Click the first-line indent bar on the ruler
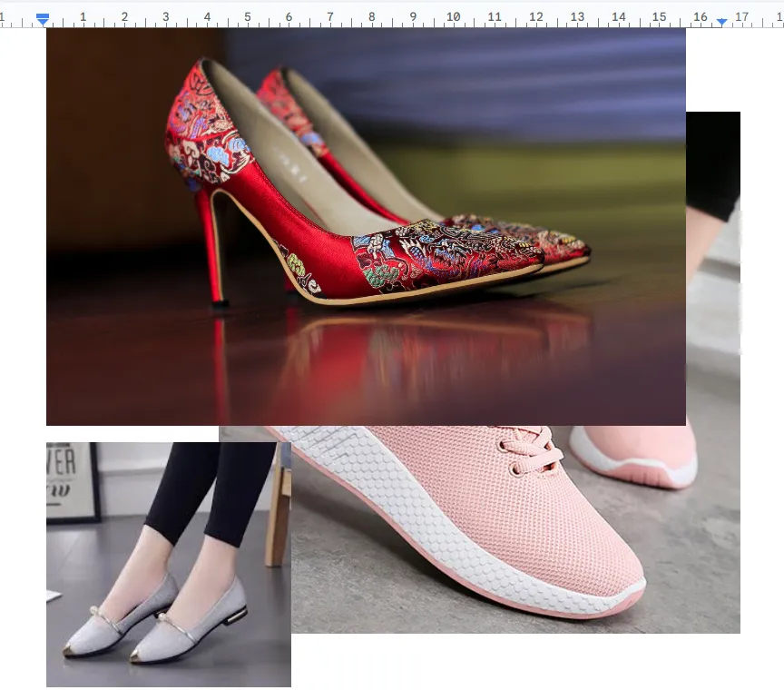The height and width of the screenshot is (690, 784). pyautogui.click(x=42, y=15)
